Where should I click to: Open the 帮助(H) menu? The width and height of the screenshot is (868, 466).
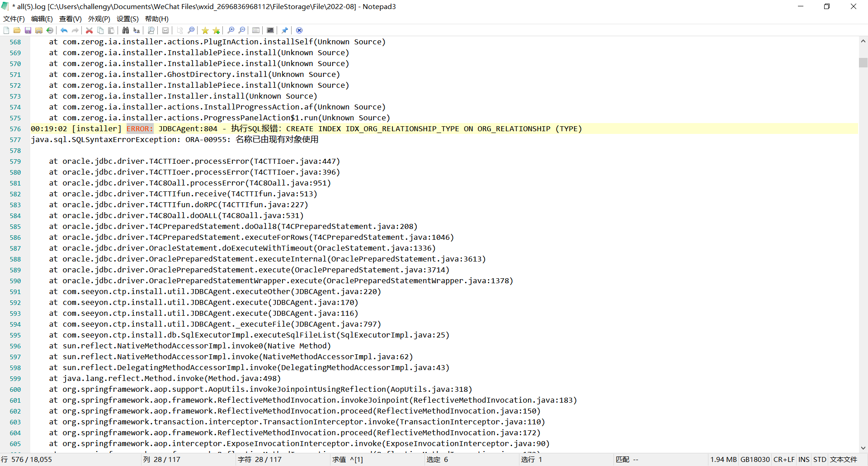coord(157,19)
